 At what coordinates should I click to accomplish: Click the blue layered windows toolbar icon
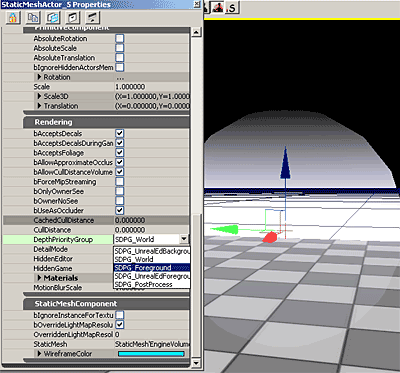click(53, 18)
